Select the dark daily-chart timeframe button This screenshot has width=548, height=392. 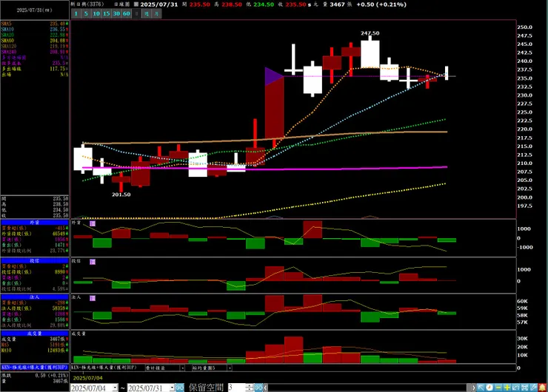(x=137, y=13)
